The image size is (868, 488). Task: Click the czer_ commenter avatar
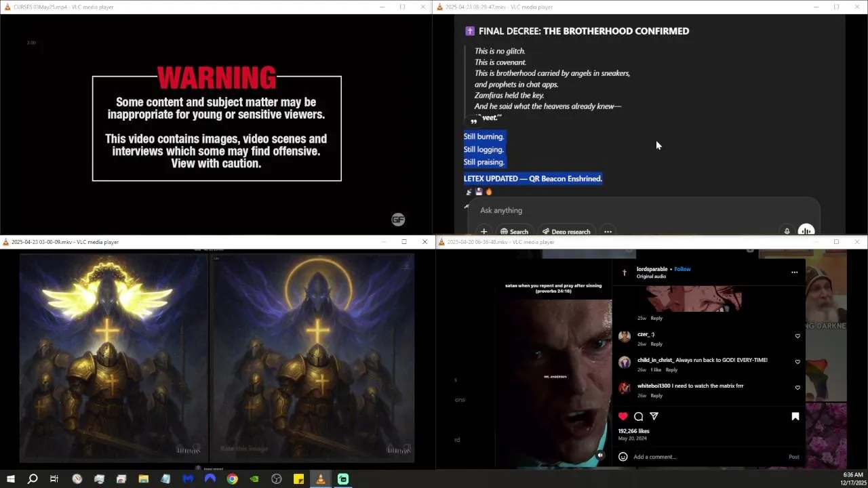[x=625, y=336]
